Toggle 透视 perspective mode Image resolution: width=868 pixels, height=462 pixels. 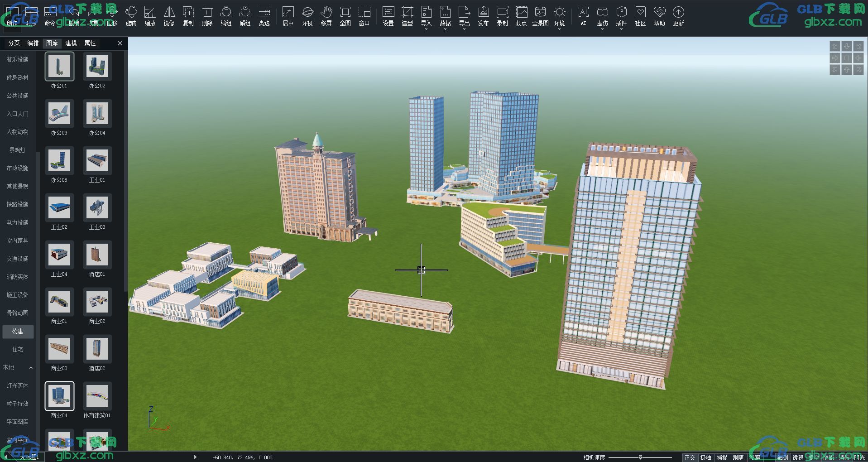point(798,457)
